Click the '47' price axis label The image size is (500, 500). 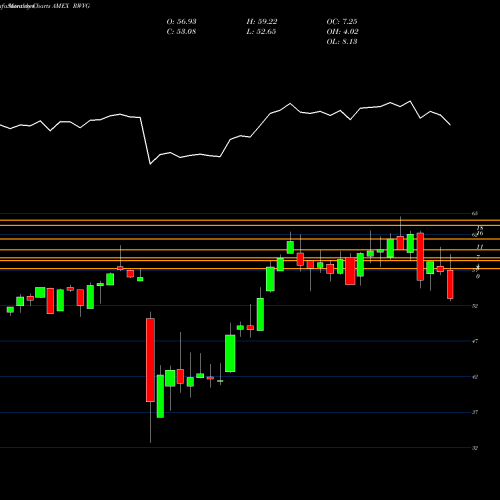[475, 341]
